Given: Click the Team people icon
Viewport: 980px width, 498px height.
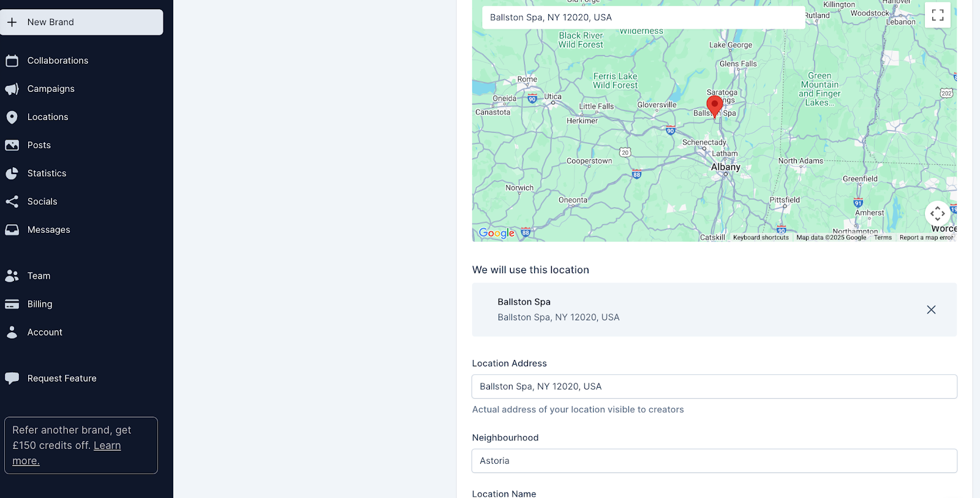Looking at the screenshot, I should (x=12, y=276).
